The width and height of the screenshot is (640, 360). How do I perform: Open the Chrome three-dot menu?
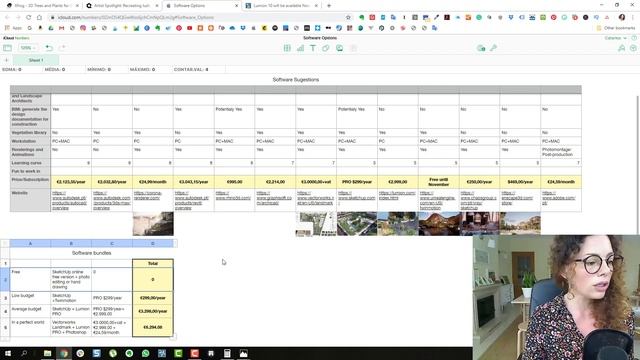click(x=633, y=17)
